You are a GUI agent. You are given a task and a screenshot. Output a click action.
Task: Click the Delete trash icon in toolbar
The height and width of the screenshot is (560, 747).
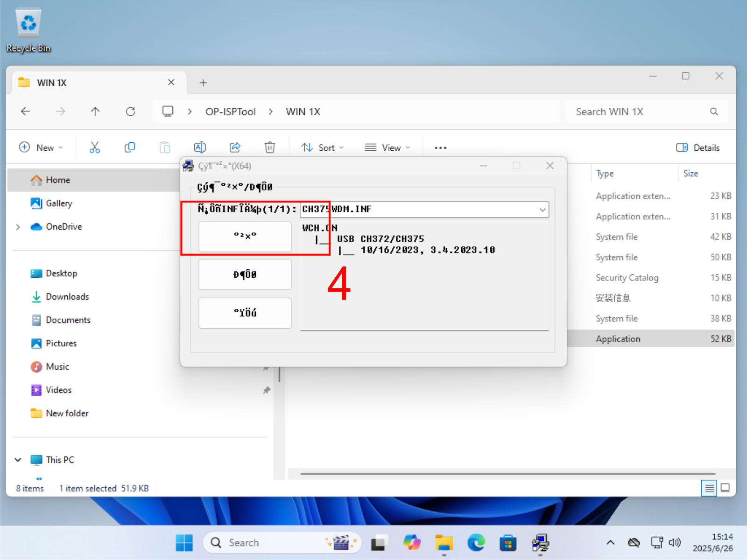click(x=270, y=147)
